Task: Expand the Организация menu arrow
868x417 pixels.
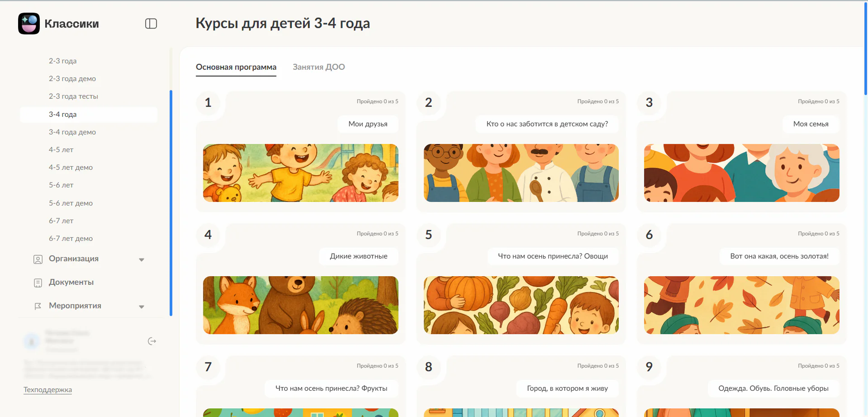Action: point(142,259)
